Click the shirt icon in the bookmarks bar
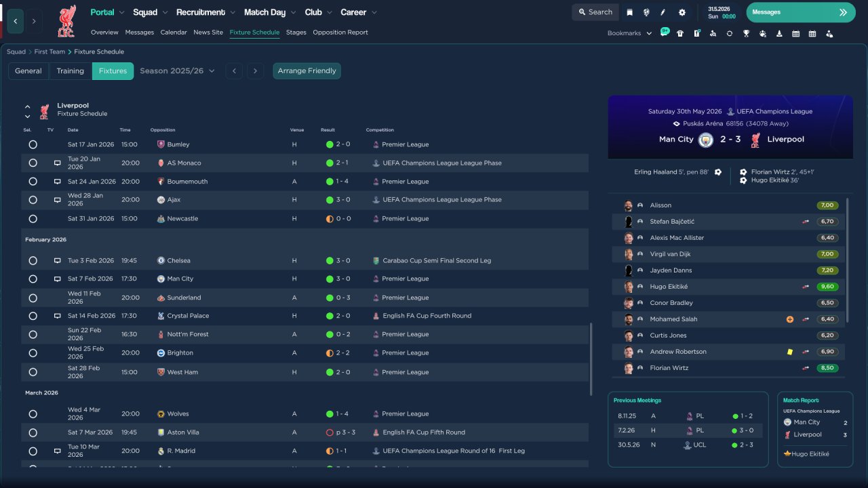This screenshot has width=868, height=488. 680,33
